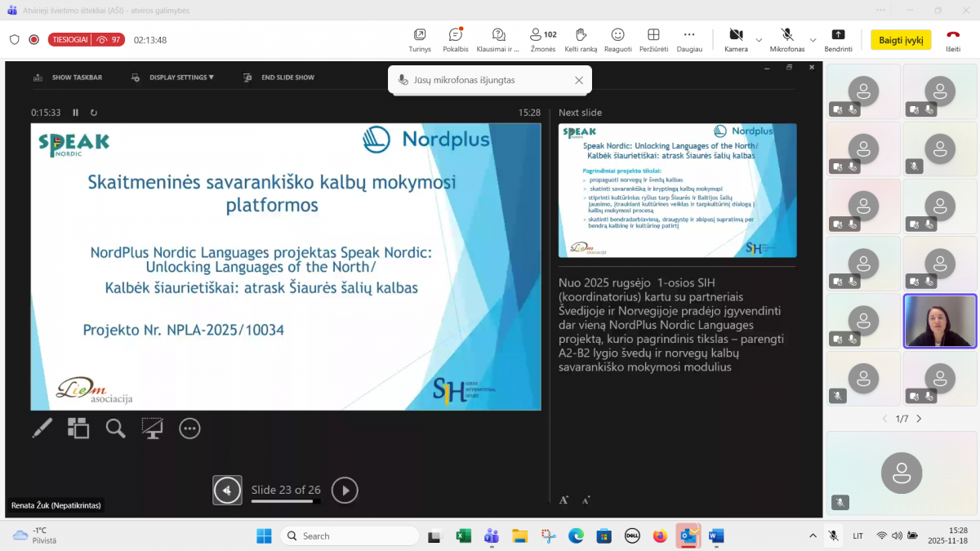
Task: Open the Display Settings dropdown
Action: [173, 78]
